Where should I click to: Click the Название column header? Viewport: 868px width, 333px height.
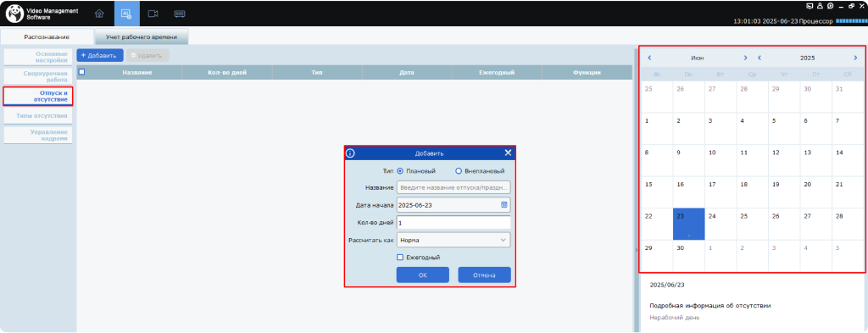click(137, 73)
